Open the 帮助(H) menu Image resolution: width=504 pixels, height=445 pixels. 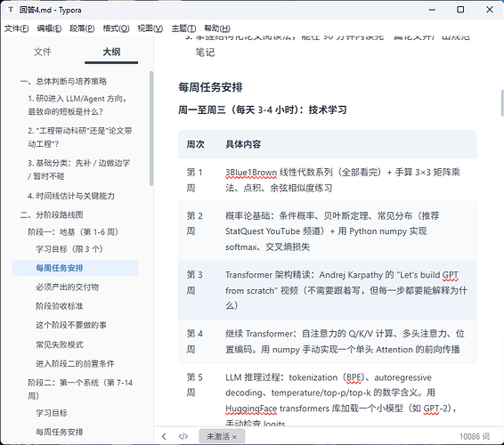(x=217, y=28)
